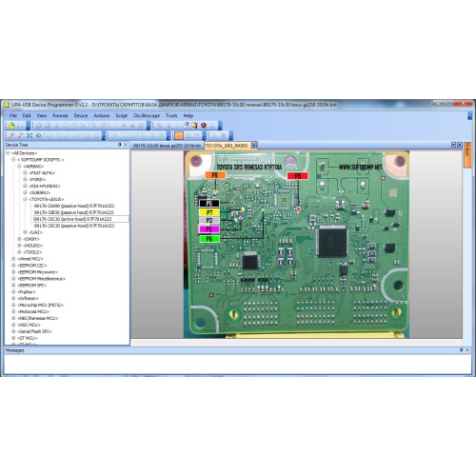The image size is (476, 476).
Task: Collapse the All Devices tree node
Action: 8,153
